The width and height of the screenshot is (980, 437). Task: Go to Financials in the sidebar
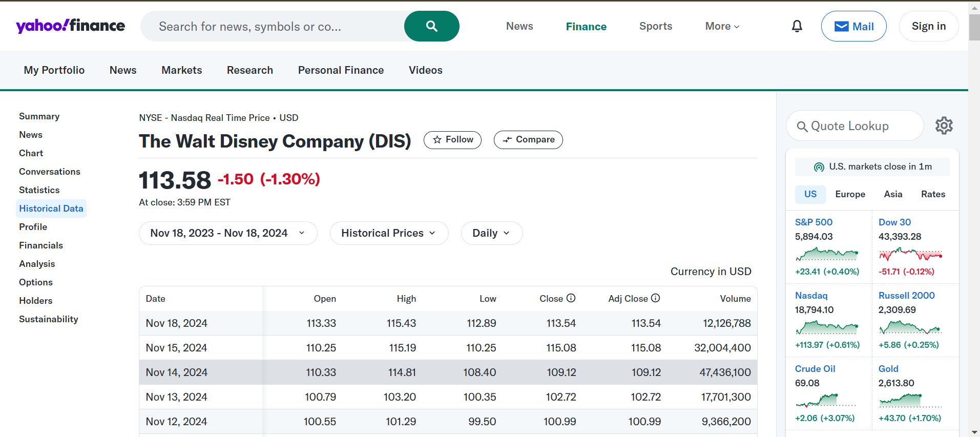(x=41, y=245)
